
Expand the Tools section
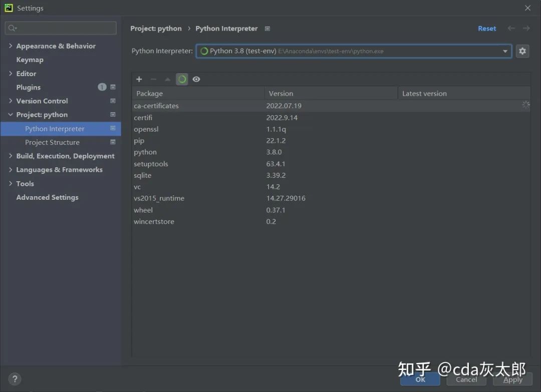coord(11,183)
